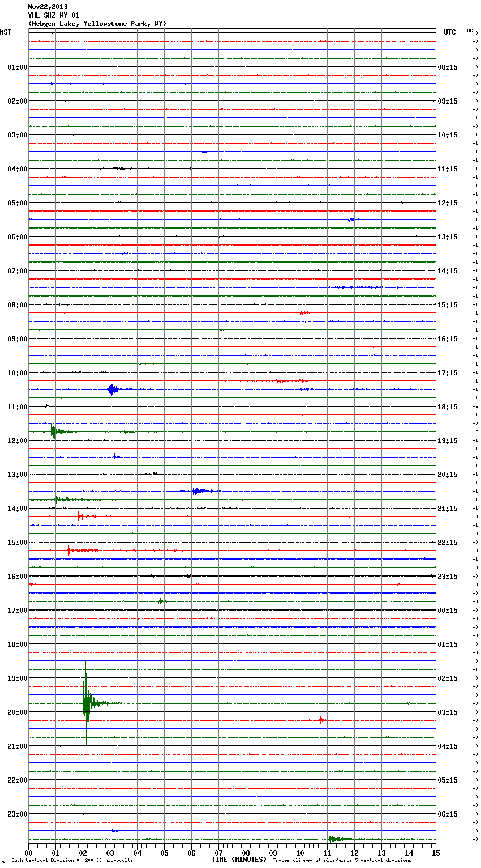Viewport: 481px width, 868px height.
Task: Click the "UTC" axis header
Action: pos(449,32)
